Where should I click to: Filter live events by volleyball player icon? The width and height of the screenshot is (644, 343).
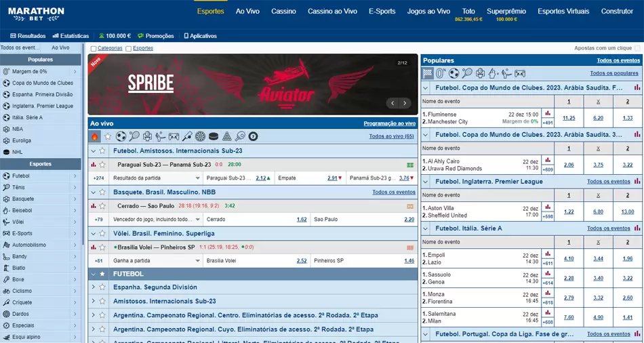point(161,136)
